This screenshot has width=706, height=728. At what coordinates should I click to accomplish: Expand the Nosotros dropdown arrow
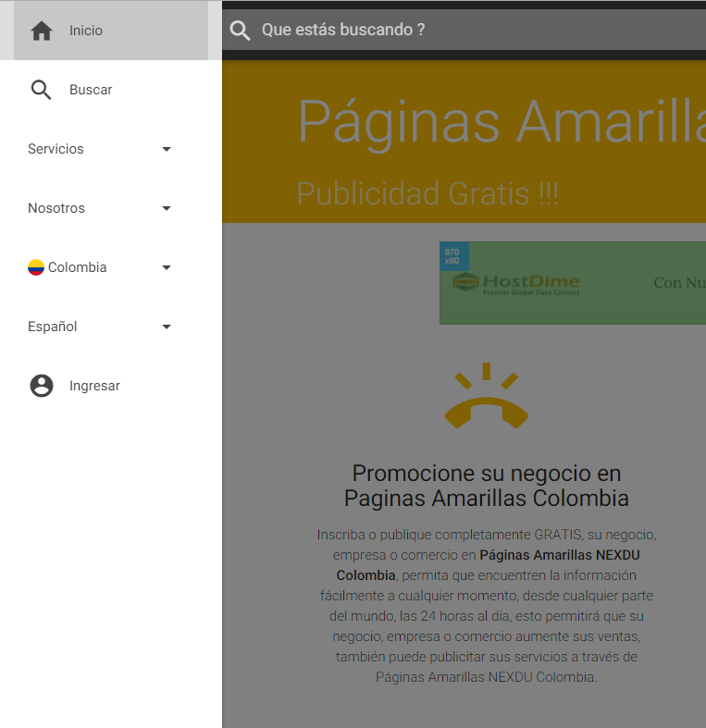167,208
